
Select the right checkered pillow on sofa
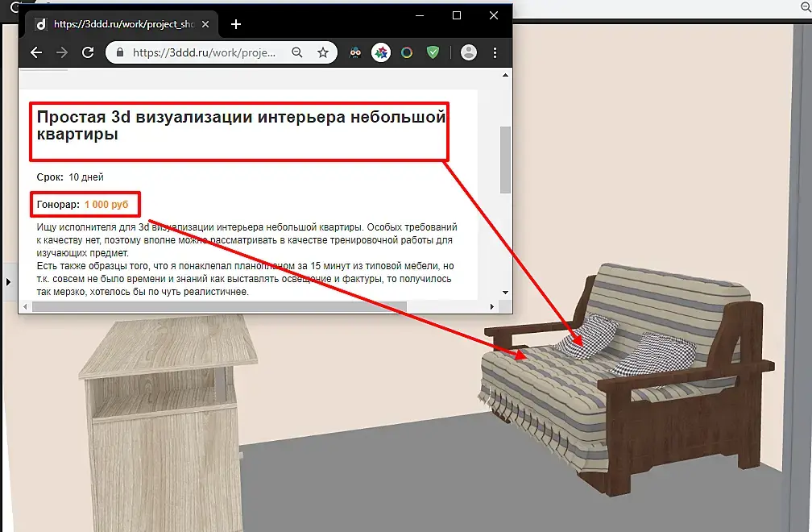[655, 354]
